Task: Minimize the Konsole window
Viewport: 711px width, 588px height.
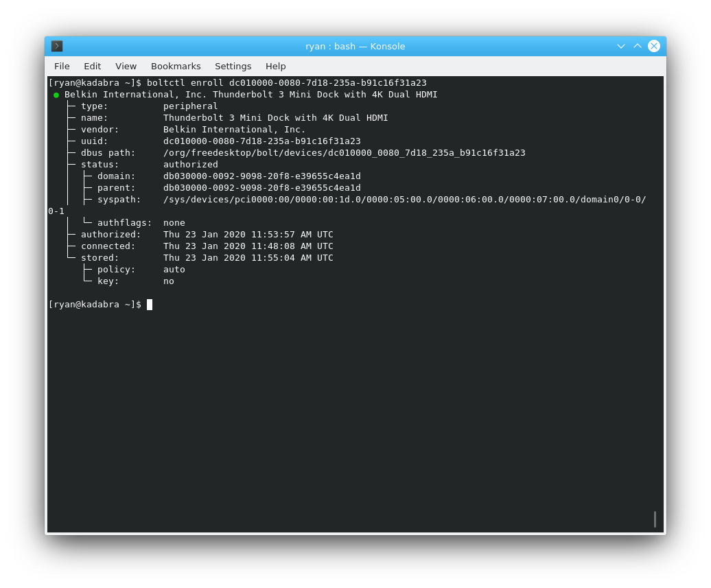Action: click(x=621, y=46)
